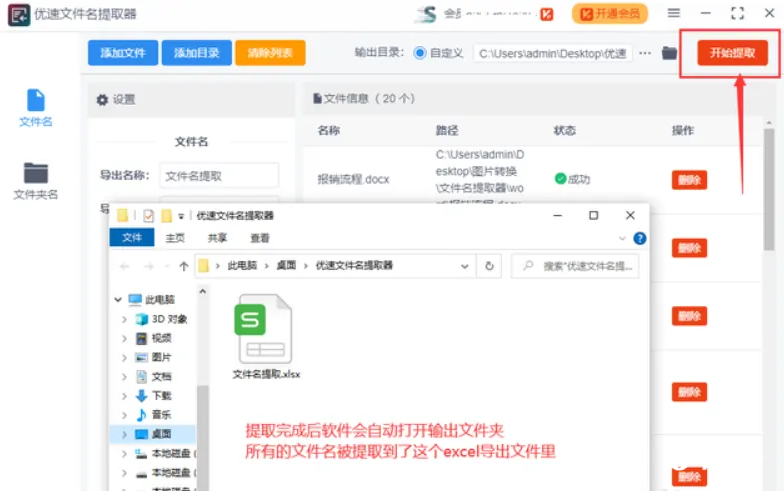Refresh the Explorer folder view
This screenshot has width=784, height=491.
tap(489, 266)
